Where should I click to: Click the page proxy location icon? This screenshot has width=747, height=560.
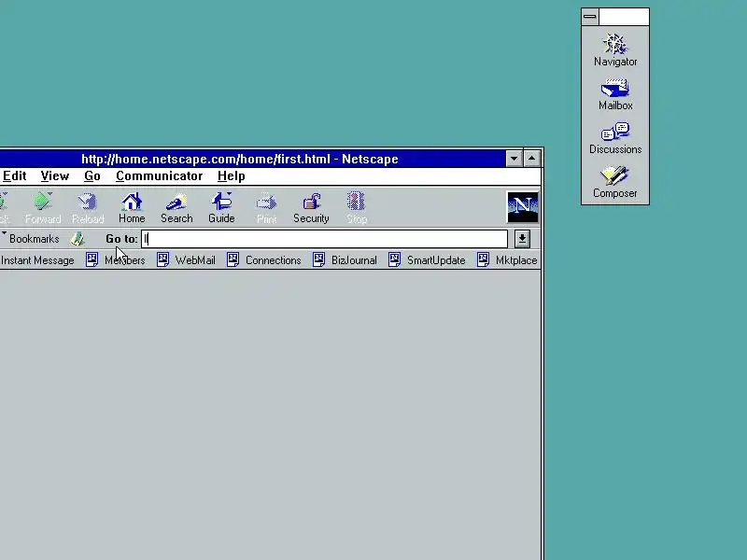(x=78, y=239)
